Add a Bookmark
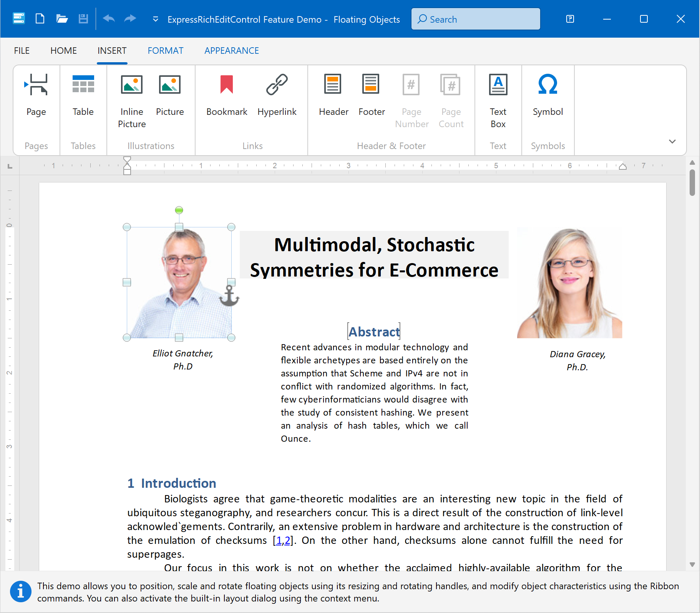 click(x=227, y=96)
